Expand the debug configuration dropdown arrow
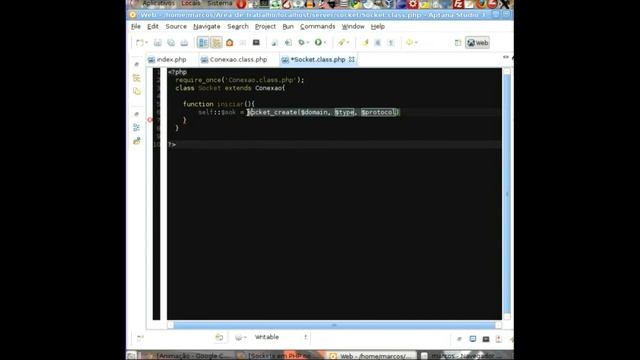Screen dimensions: 640x360 click(x=308, y=42)
